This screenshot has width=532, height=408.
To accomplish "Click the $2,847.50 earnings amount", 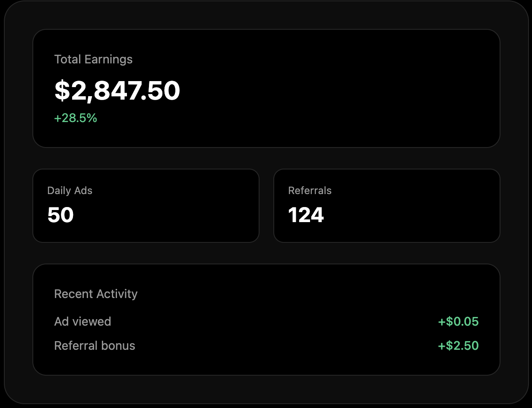I will 117,91.
